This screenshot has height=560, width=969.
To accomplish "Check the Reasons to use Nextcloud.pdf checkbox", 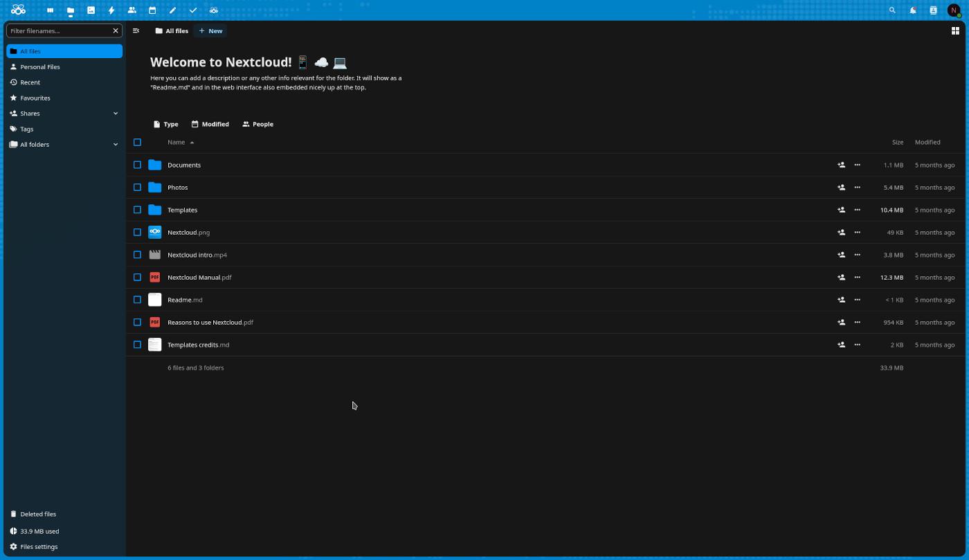I will 137,323.
